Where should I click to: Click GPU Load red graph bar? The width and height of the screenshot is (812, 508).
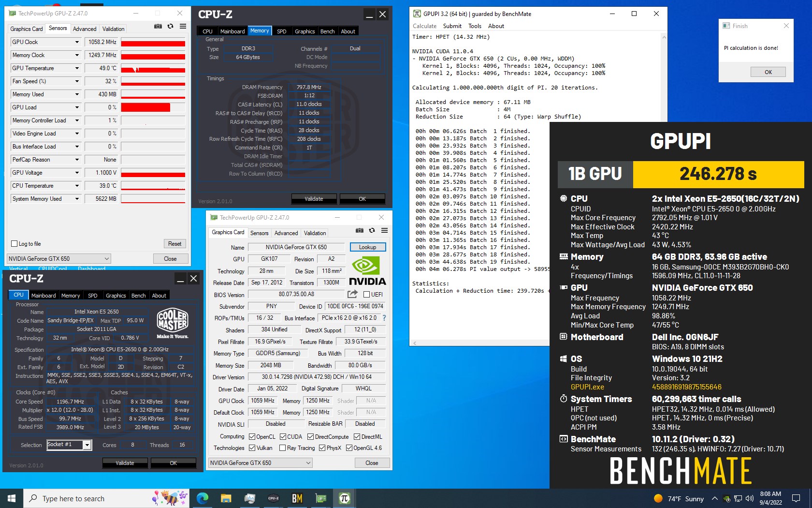pos(145,107)
